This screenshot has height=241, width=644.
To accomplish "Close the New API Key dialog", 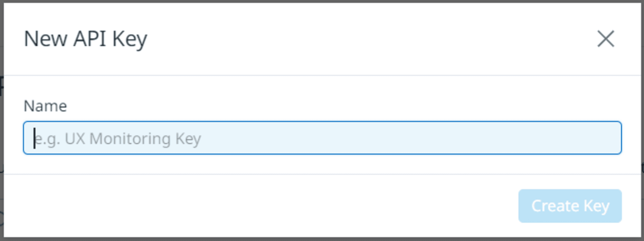I will [x=606, y=39].
